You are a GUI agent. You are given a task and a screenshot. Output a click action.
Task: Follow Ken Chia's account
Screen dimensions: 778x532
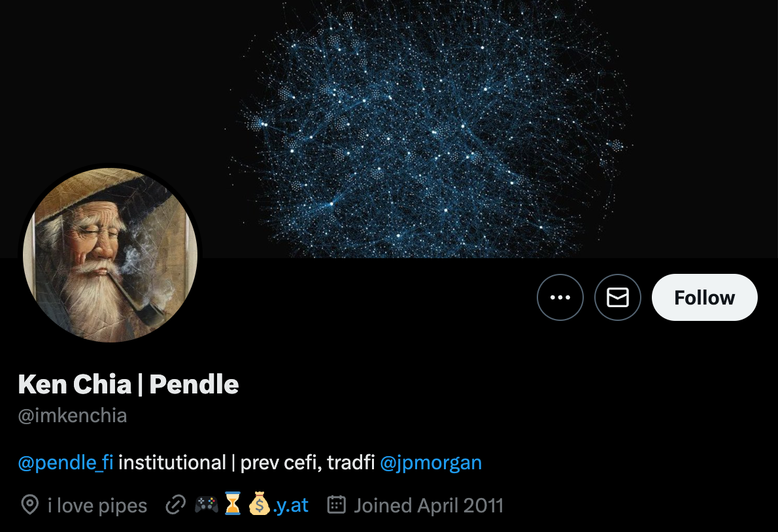704,297
